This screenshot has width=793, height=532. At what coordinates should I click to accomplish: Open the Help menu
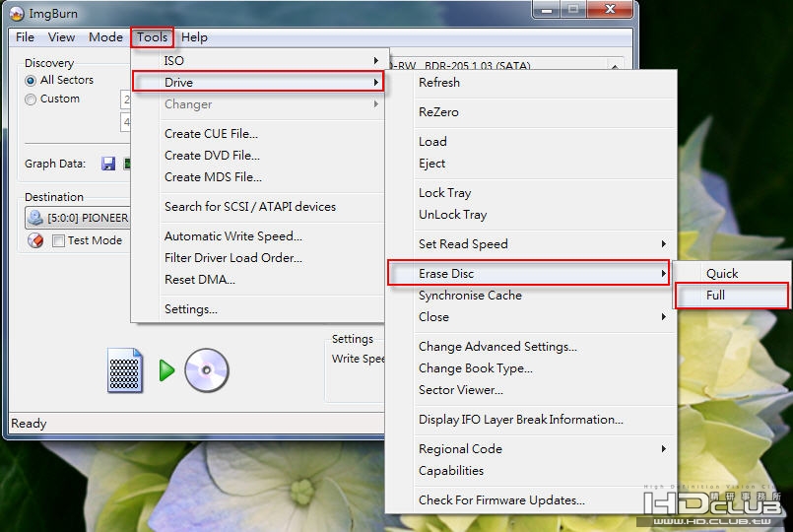tap(194, 37)
